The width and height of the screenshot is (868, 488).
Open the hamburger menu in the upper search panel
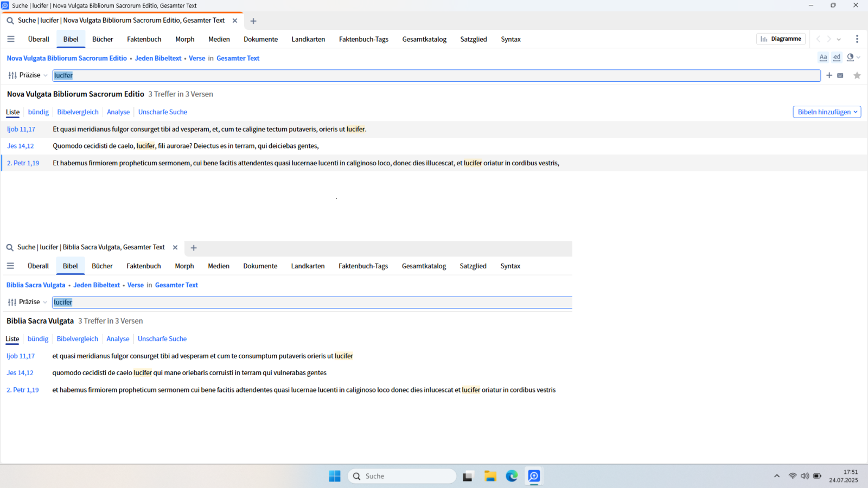[x=11, y=39]
